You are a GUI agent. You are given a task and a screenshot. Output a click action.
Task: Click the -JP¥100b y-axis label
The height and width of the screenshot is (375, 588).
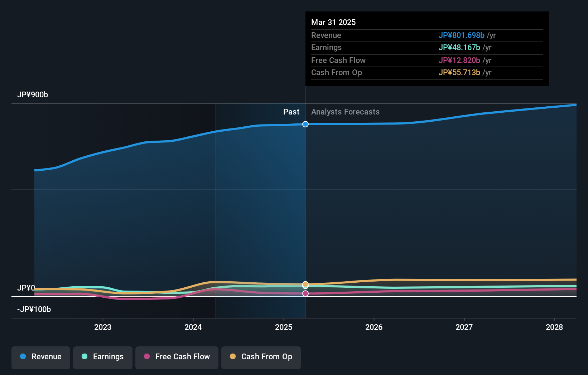click(34, 310)
